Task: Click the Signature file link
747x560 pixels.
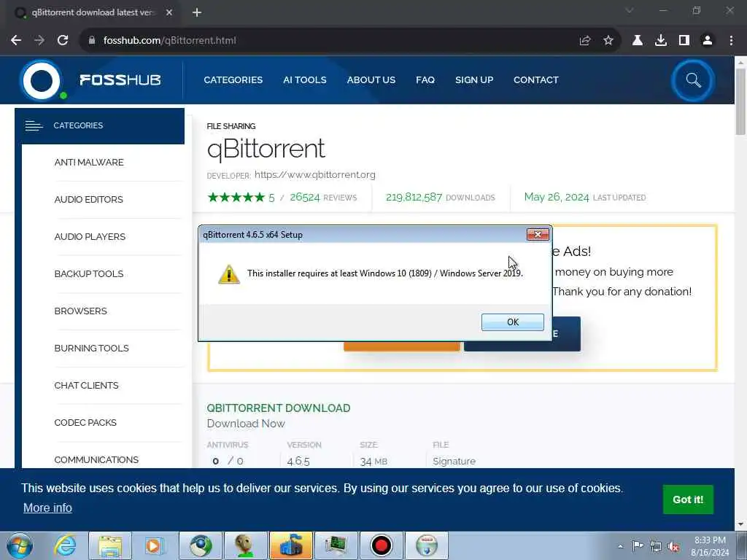Action: coord(454,461)
